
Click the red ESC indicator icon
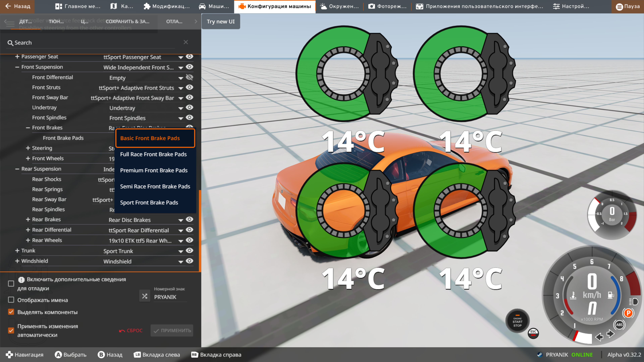tap(533, 333)
